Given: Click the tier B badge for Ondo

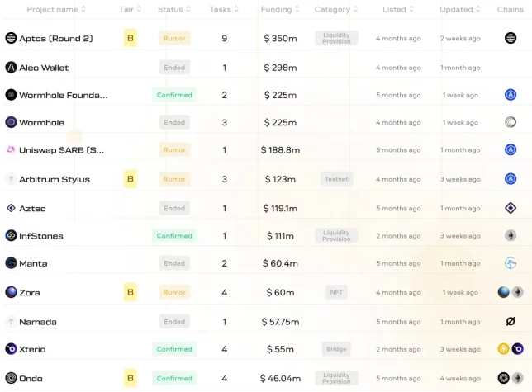Looking at the screenshot, I should tap(131, 378).
